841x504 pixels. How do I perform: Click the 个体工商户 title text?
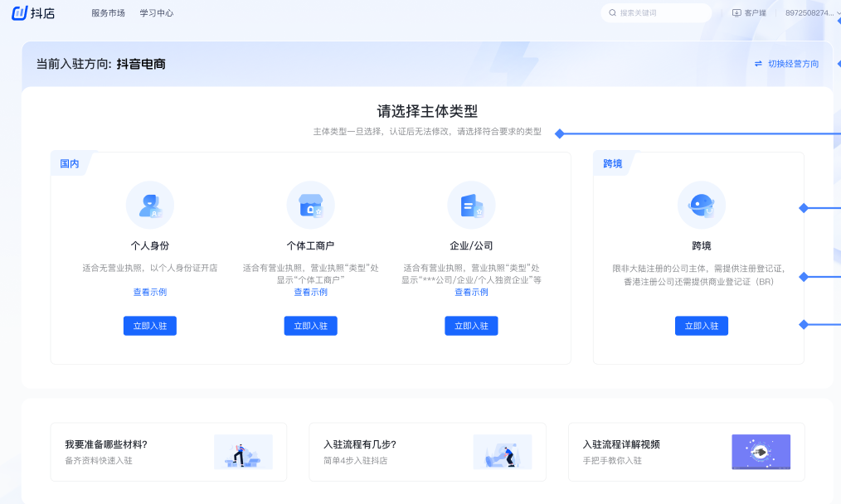(x=310, y=245)
